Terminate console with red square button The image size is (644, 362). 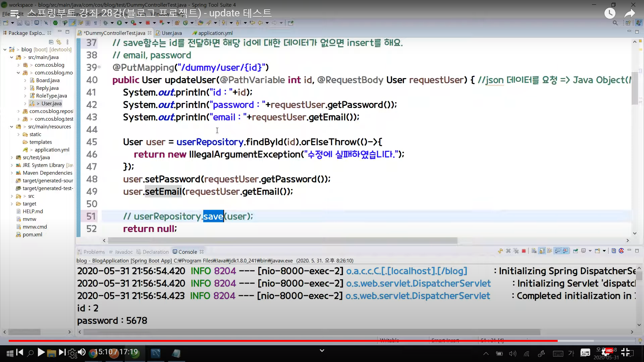tap(524, 251)
